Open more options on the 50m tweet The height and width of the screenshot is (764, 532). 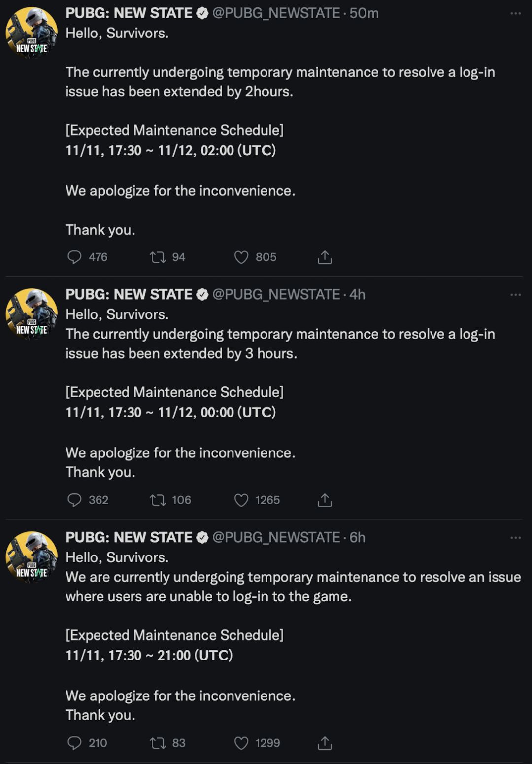click(515, 13)
